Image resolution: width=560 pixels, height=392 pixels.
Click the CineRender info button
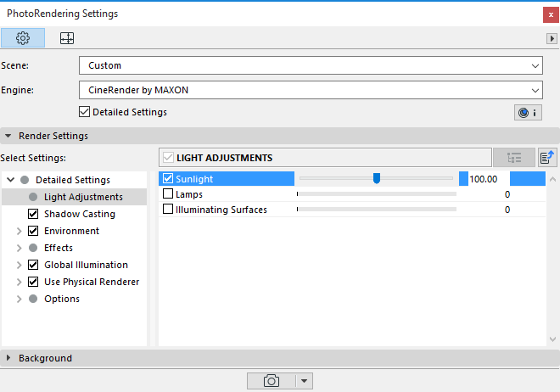pyautogui.click(x=528, y=112)
